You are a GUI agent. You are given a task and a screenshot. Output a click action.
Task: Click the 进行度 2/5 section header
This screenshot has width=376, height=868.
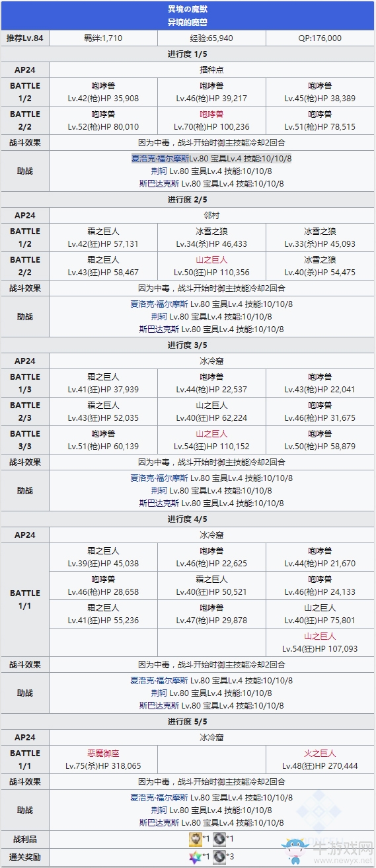[x=188, y=199]
